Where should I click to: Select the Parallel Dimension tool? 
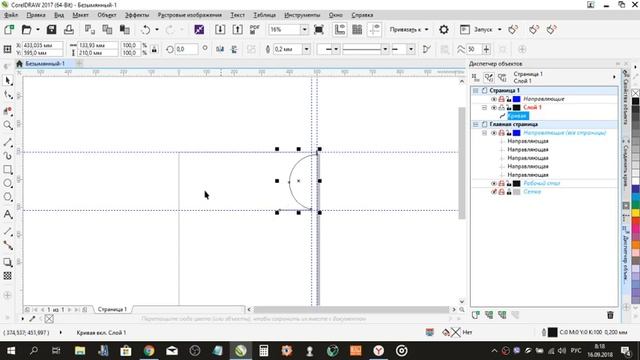pos(8,231)
